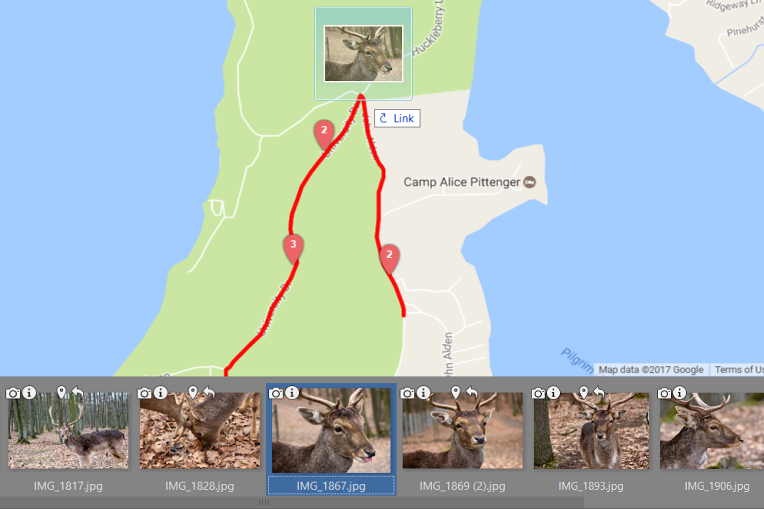Click the Camp Alice Pittenger map label
Viewport: 764px width, 509px height.
(461, 182)
